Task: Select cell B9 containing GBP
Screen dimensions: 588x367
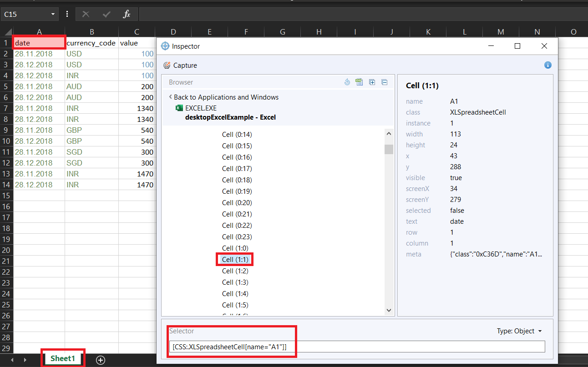Action: tap(91, 130)
